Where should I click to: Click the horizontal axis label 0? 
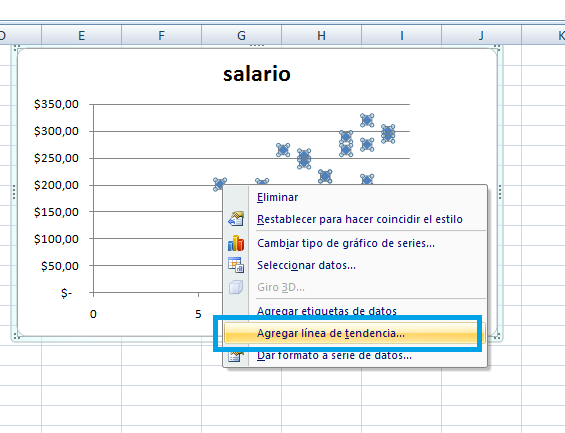point(93,314)
